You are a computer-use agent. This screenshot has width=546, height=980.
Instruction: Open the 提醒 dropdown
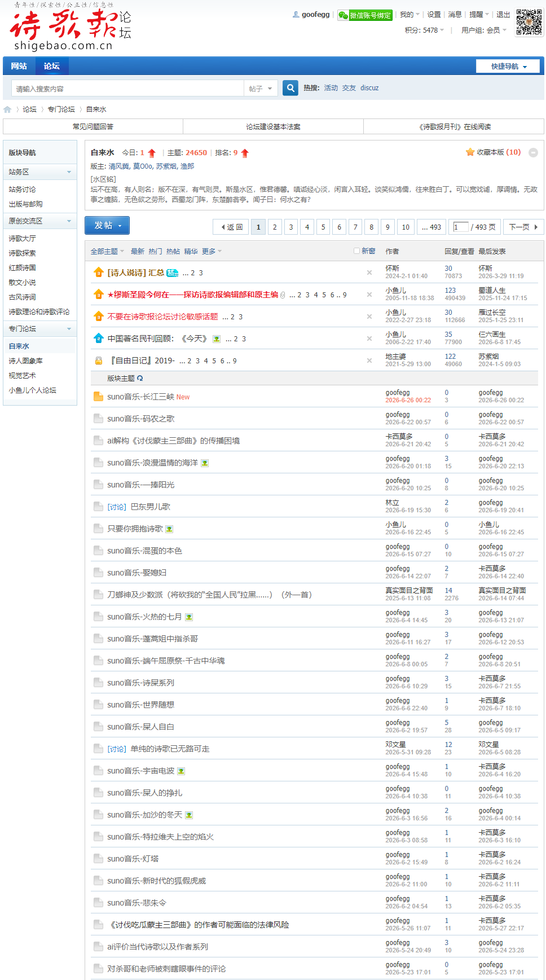pos(479,15)
